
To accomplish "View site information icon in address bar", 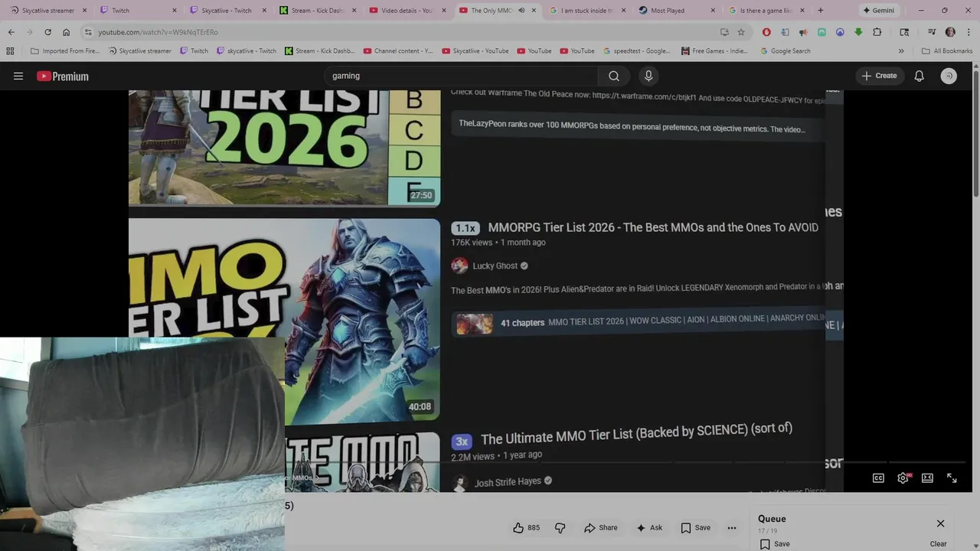I will click(x=88, y=32).
